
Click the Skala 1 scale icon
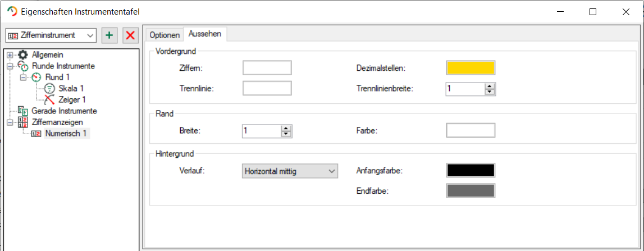coord(49,88)
